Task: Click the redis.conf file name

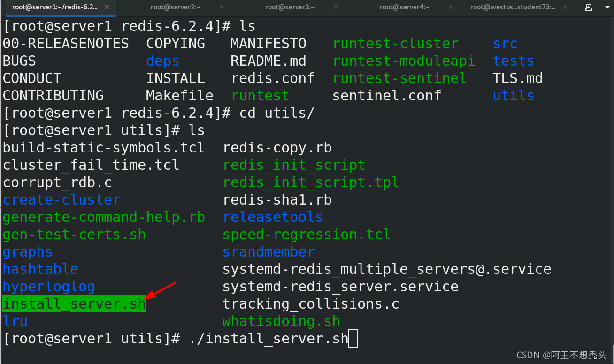Action: (273, 78)
